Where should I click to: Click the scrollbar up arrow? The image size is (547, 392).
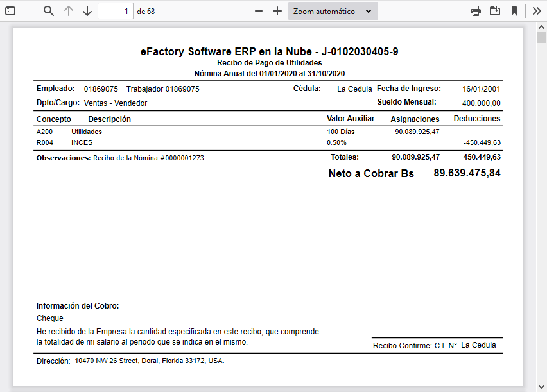tap(542, 27)
